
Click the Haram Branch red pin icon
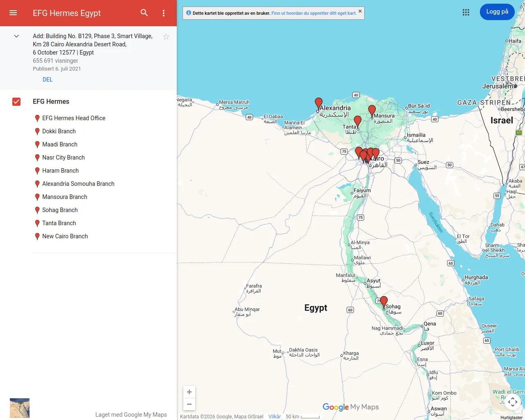coord(37,171)
